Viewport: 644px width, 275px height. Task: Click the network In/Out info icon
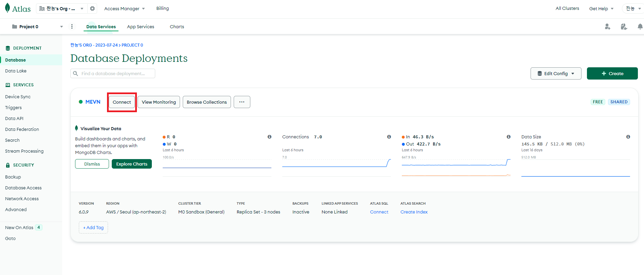(508, 137)
